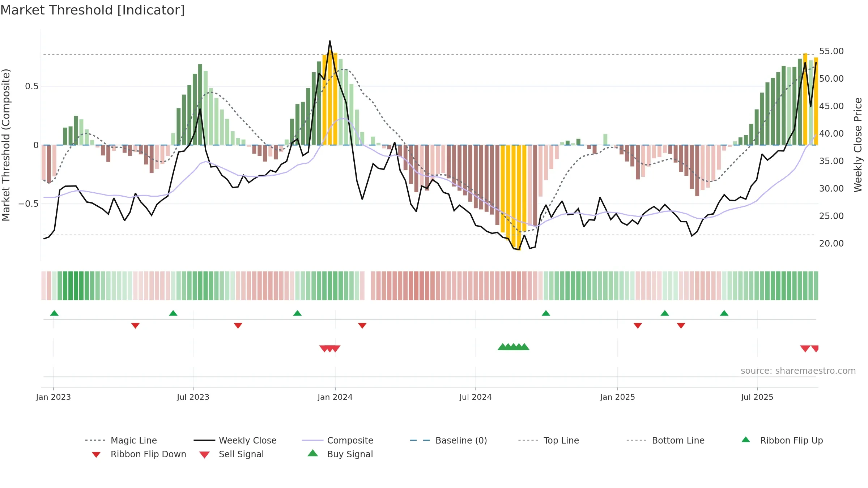
Task: Click the 40.00 price tick label
Action: pos(831,134)
